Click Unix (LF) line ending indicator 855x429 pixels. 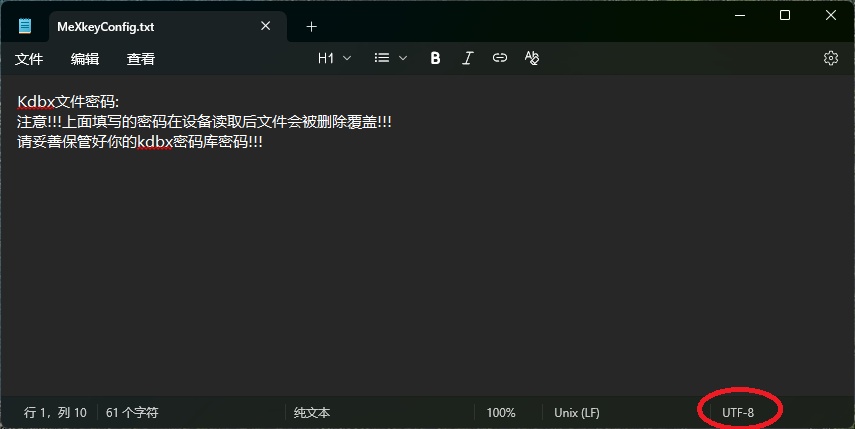(x=576, y=412)
